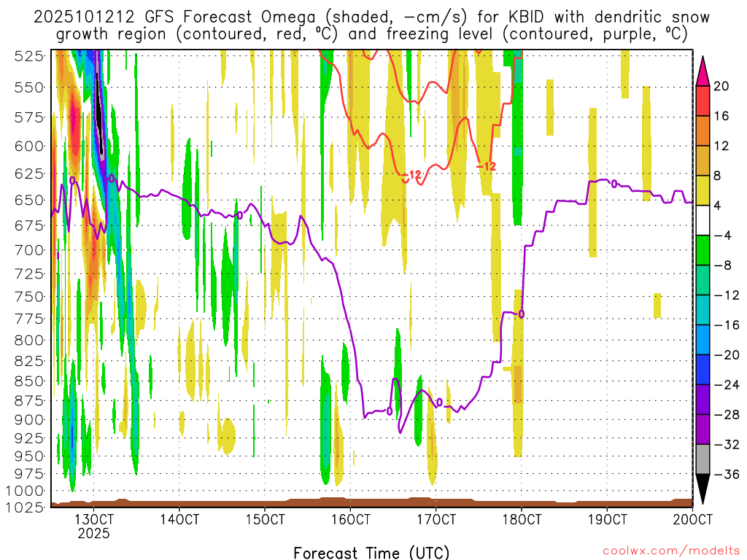Click the purple 0 label near 147CT
The width and height of the screenshot is (747, 560).
[240, 216]
